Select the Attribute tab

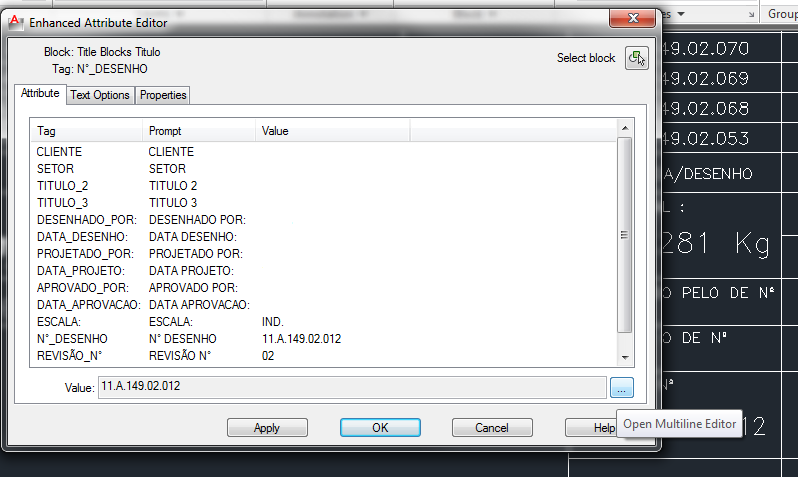click(40, 94)
